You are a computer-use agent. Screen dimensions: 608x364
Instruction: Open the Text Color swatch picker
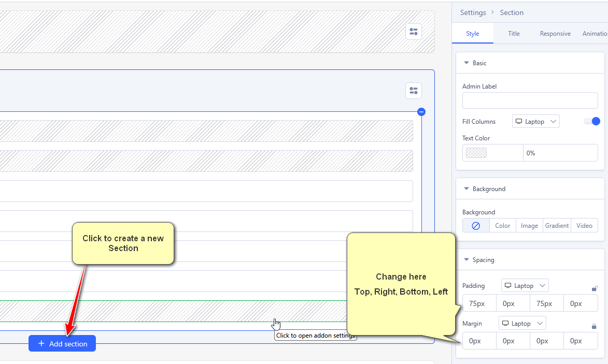(x=476, y=153)
